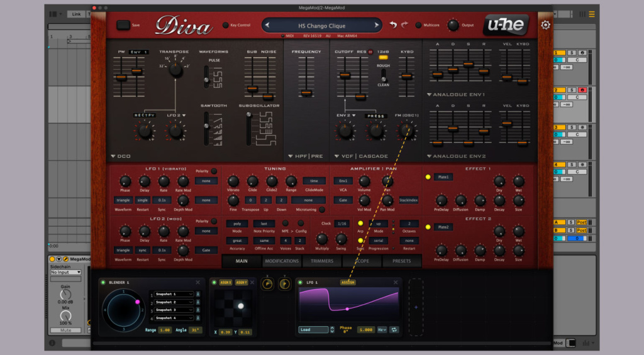Open the Hz unit dropdown in LFO 1
This screenshot has width=644, height=355.
coord(382,330)
